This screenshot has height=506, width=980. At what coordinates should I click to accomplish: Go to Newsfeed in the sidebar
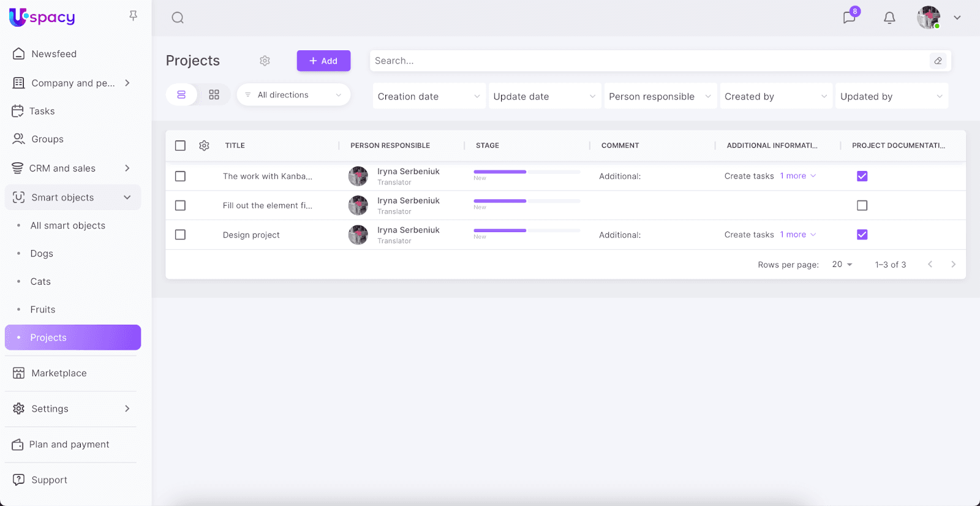tap(54, 54)
